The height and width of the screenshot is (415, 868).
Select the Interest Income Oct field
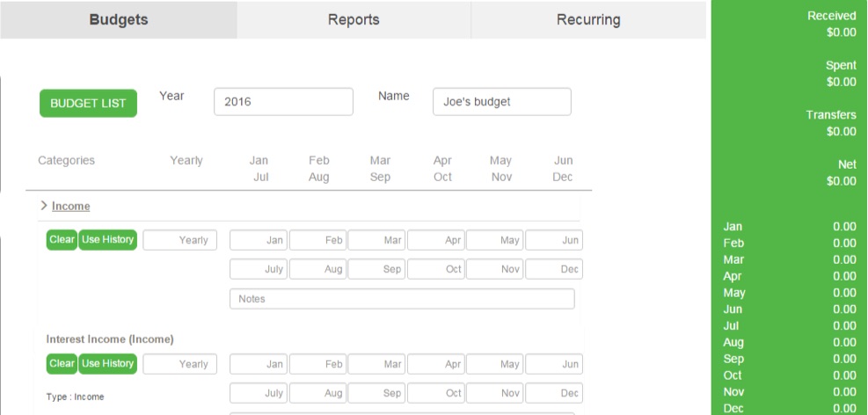(x=436, y=393)
